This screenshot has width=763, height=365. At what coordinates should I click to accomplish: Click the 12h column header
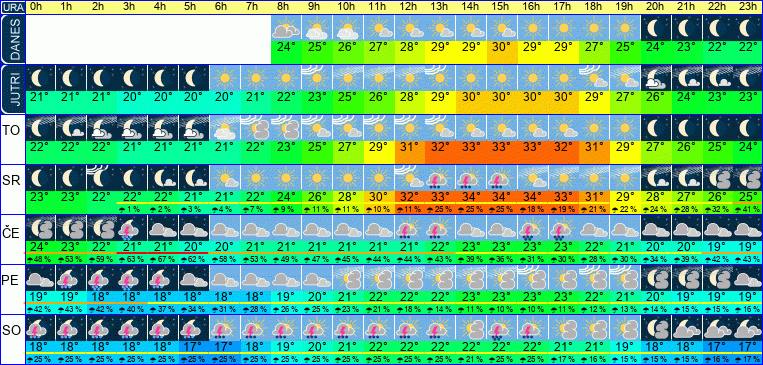[x=407, y=7]
